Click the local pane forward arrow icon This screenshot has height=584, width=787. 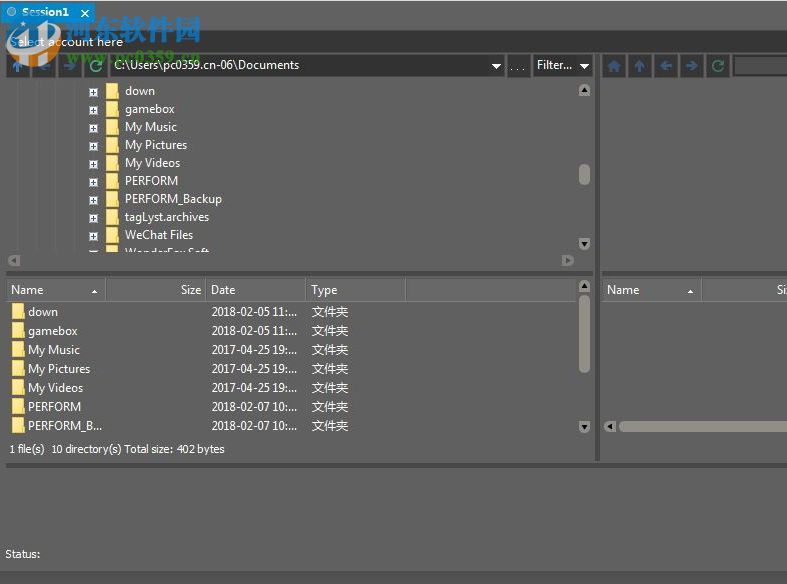pyautogui.click(x=70, y=66)
